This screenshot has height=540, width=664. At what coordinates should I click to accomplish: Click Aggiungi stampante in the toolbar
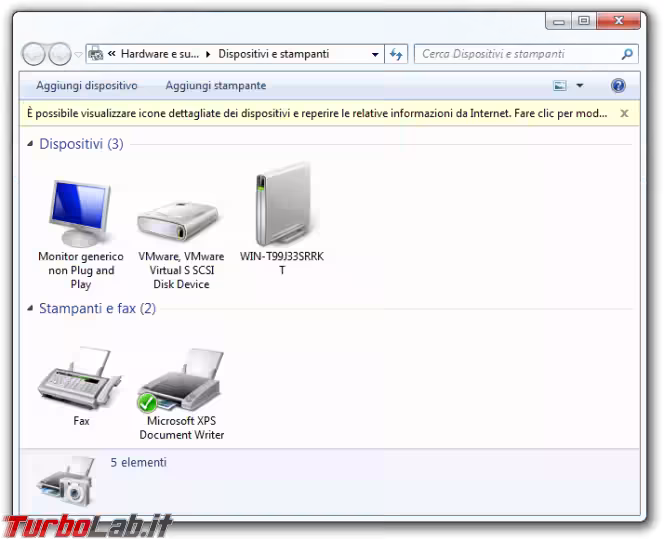215,86
